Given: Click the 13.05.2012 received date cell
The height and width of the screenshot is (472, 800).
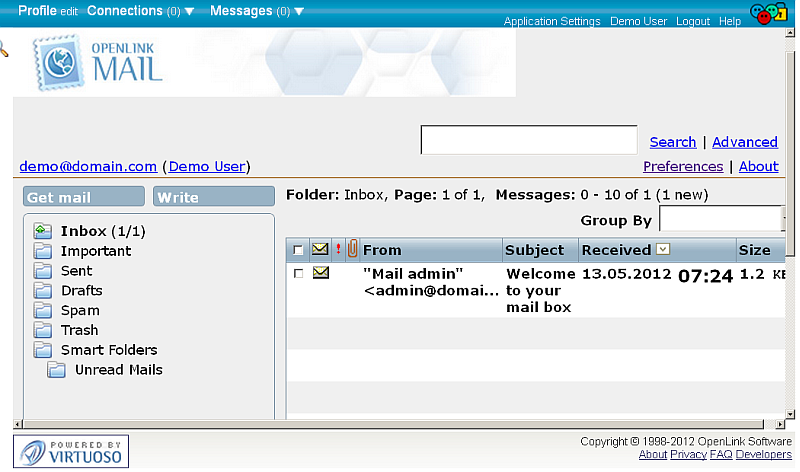Looking at the screenshot, I should [x=626, y=274].
